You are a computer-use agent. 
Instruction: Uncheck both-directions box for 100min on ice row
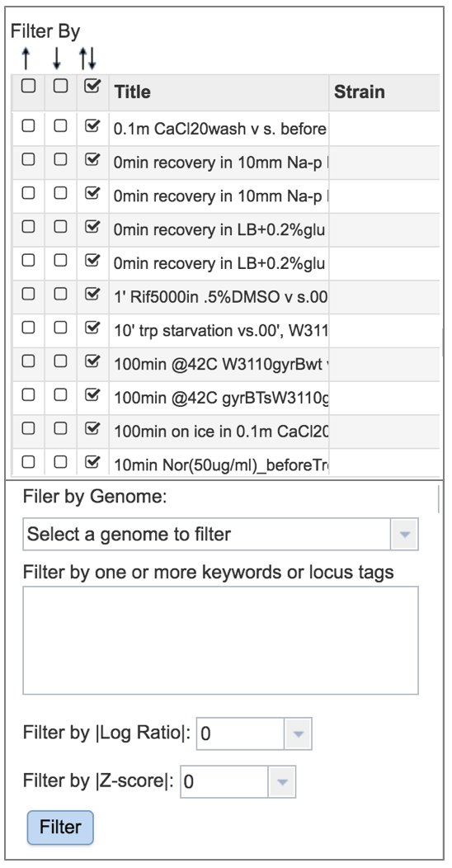92,428
